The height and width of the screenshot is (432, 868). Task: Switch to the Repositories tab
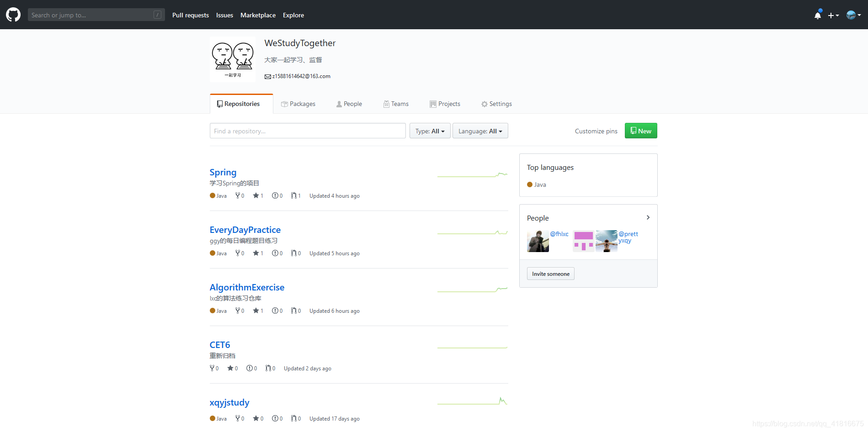coord(241,104)
